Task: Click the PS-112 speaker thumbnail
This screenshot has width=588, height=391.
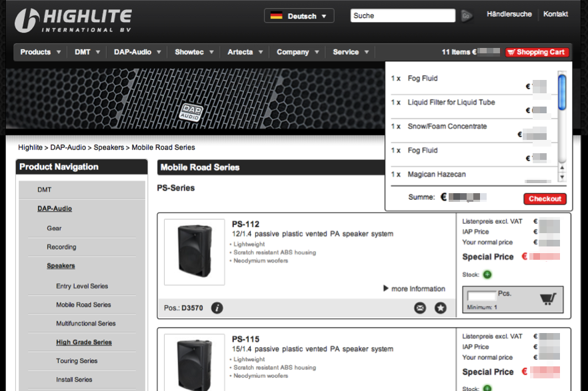Action: 194,252
